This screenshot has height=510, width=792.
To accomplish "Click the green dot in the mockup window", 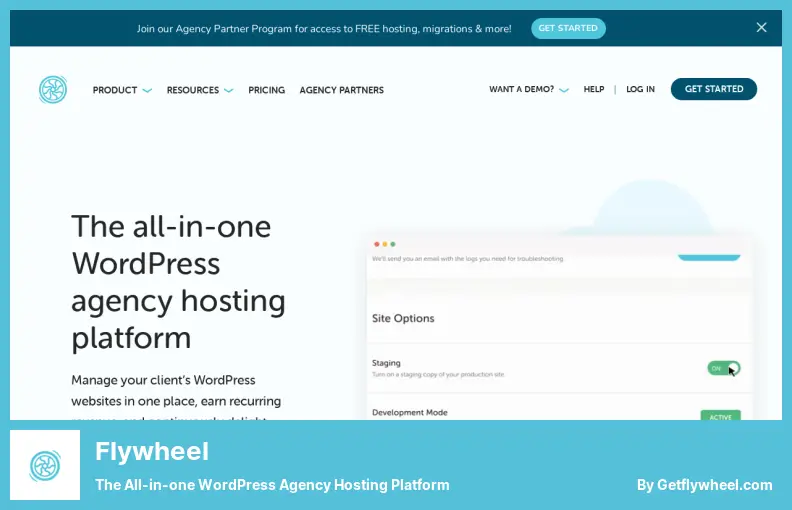I will point(393,244).
